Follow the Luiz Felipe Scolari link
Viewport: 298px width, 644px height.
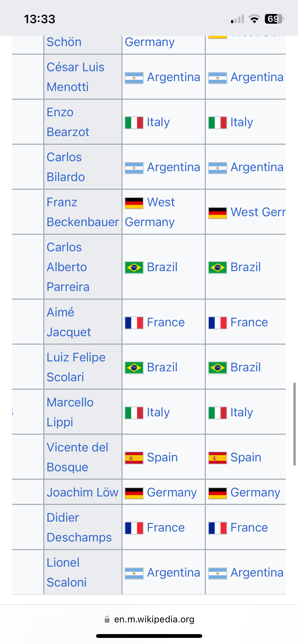coord(76,367)
